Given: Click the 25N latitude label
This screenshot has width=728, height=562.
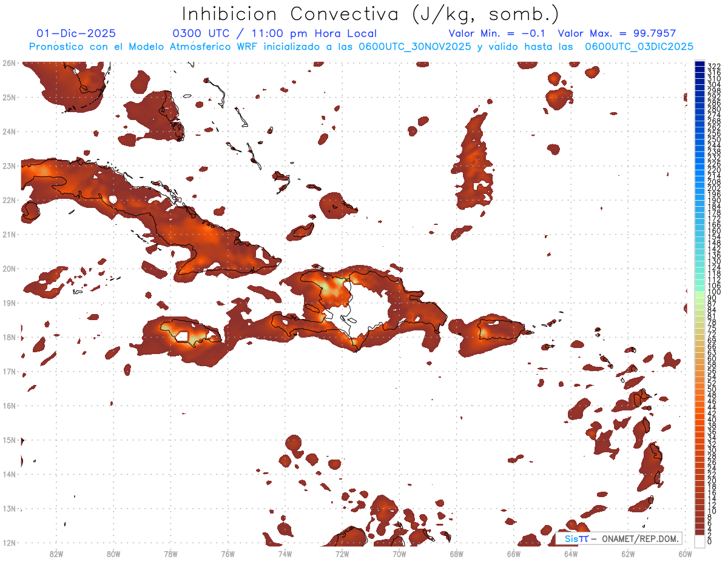Looking at the screenshot, I should coord(8,97).
